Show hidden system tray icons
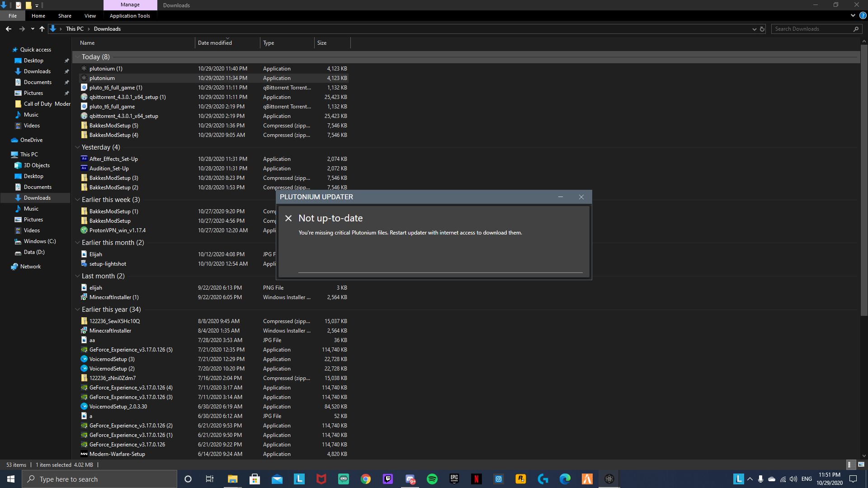 click(750, 479)
